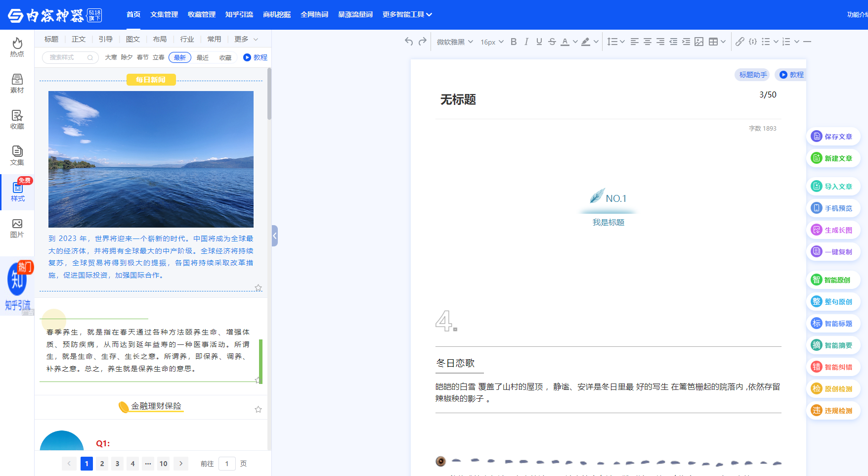Use the 生成长图 long image generator
Screen dimensions: 868x476
point(833,230)
